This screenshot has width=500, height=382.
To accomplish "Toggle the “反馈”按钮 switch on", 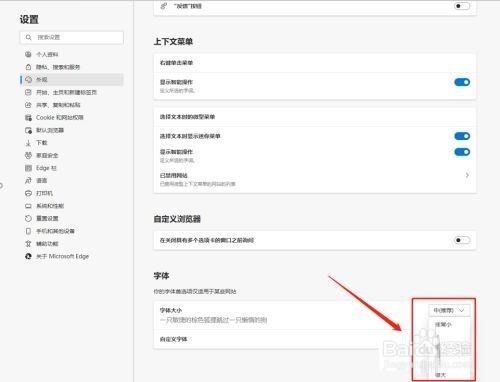I will (x=462, y=6).
